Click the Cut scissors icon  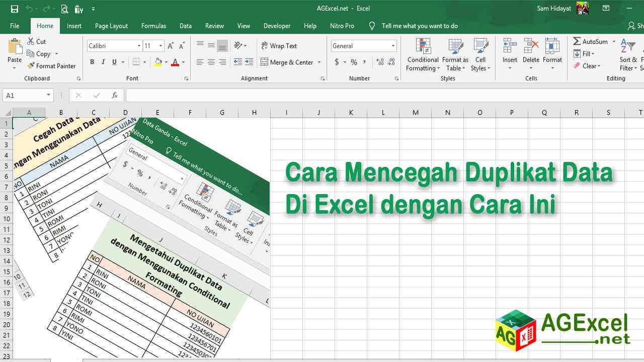pyautogui.click(x=31, y=42)
